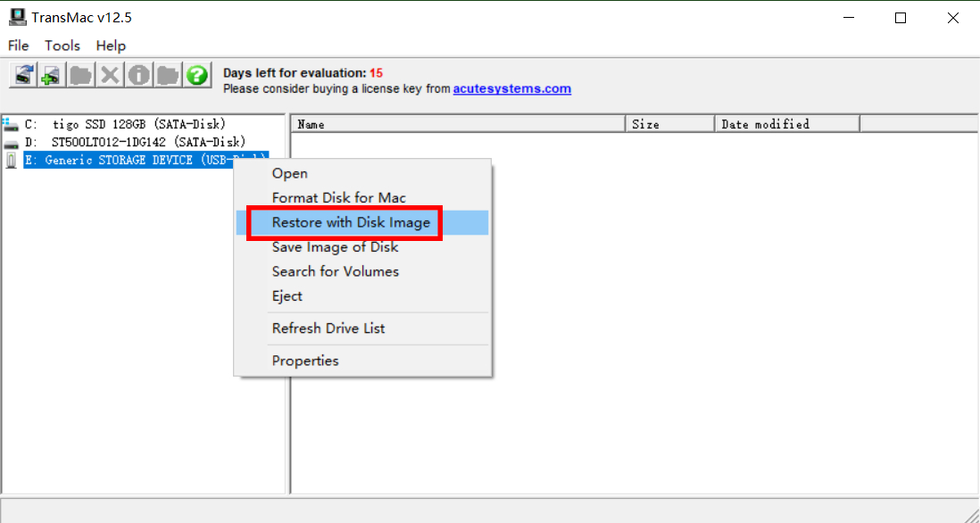Open Properties from the context menu
Image resolution: width=980 pixels, height=523 pixels.
tap(362, 361)
